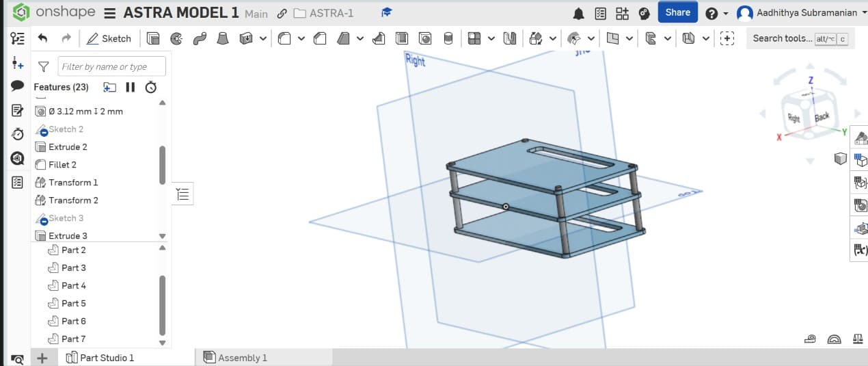
Task: Click the view cube Back face
Action: click(822, 117)
